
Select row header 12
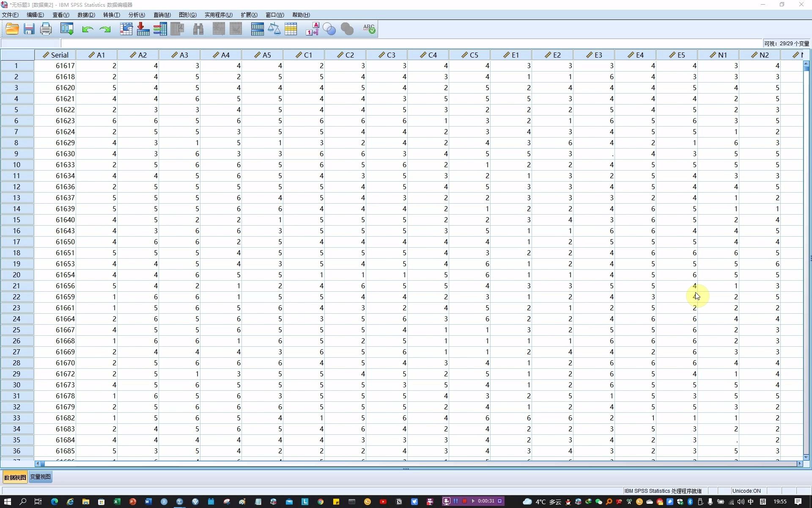click(17, 187)
